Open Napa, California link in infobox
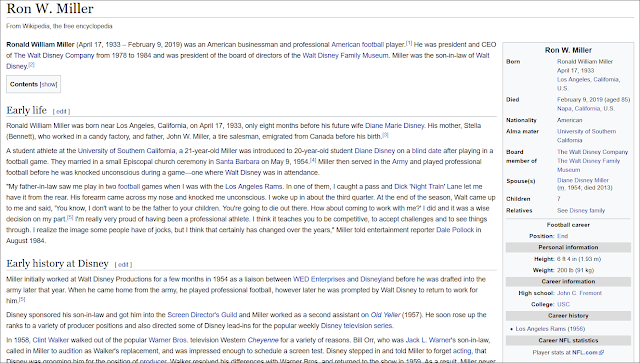This screenshot has height=363, width=640. [579, 109]
